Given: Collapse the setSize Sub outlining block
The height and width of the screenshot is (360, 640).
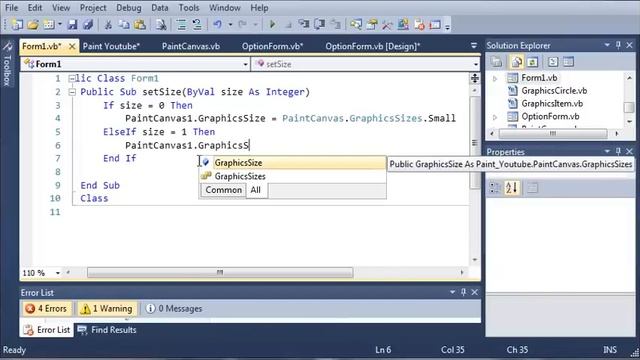Looking at the screenshot, I should coord(72,92).
